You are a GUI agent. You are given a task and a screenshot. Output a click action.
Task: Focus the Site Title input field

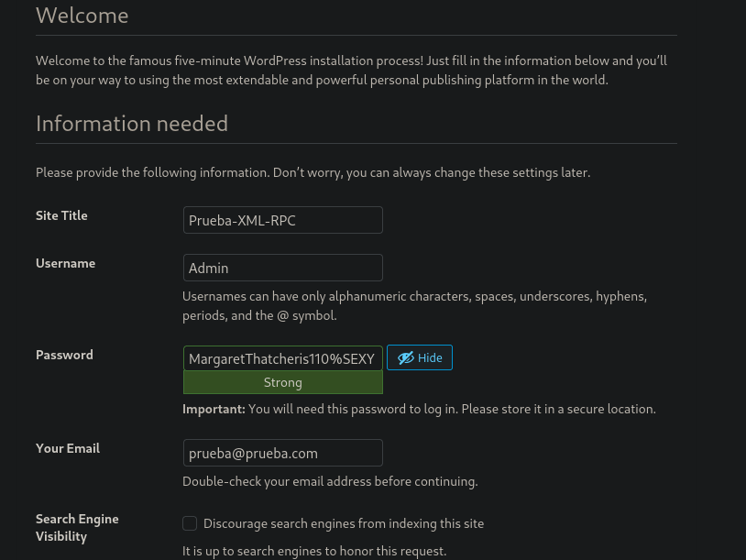tap(282, 220)
